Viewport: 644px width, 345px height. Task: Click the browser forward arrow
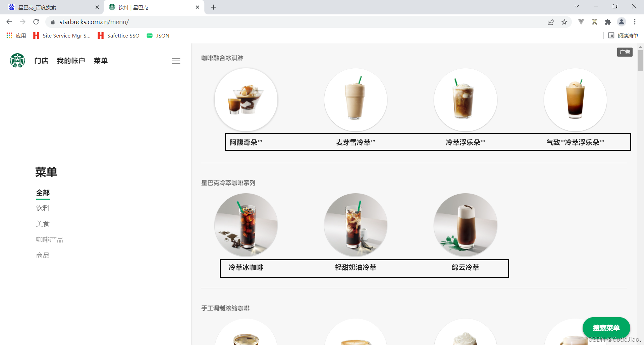pos(22,22)
